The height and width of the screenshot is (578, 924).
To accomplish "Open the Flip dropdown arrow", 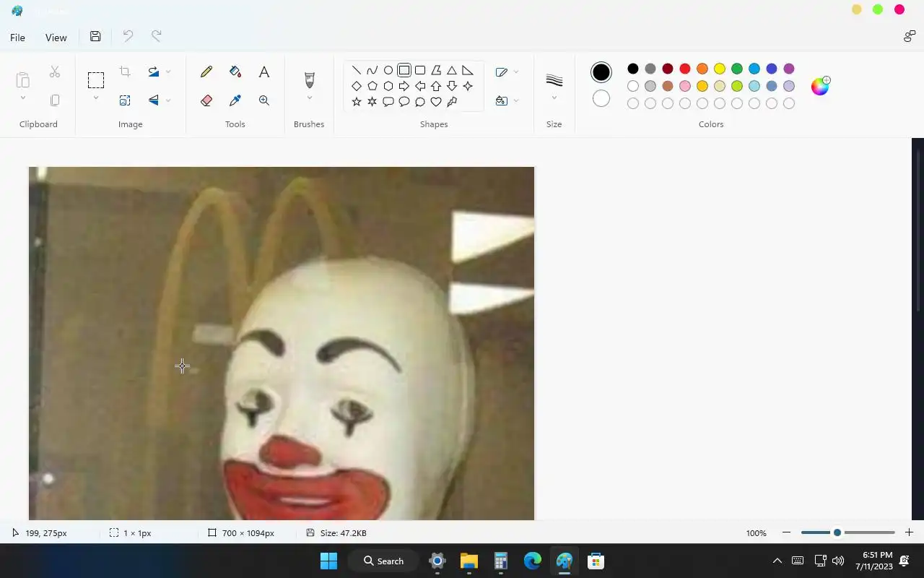I will [168, 100].
